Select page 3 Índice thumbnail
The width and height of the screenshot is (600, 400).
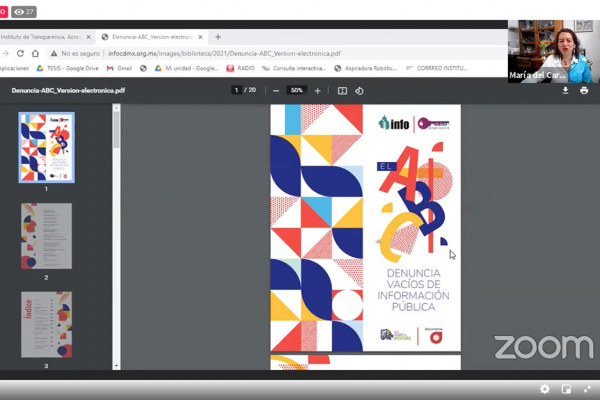(46, 325)
